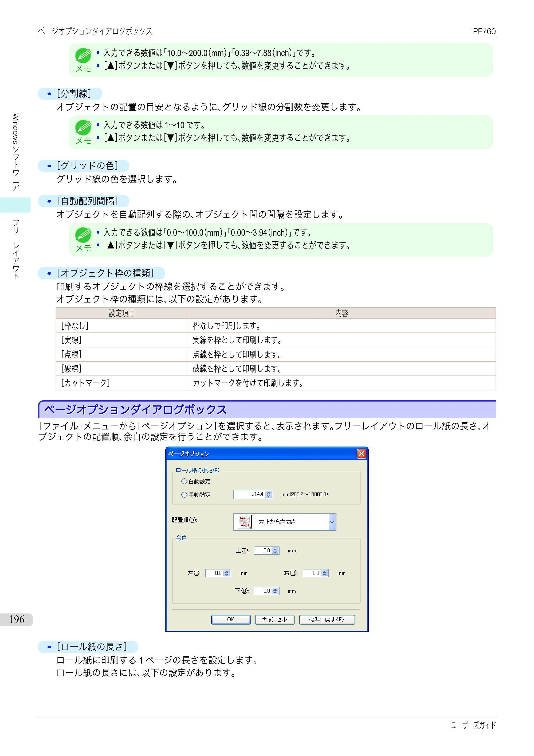Viewport: 534px width, 756px height.
Task: Click the page number 196
Action: click(x=17, y=619)
